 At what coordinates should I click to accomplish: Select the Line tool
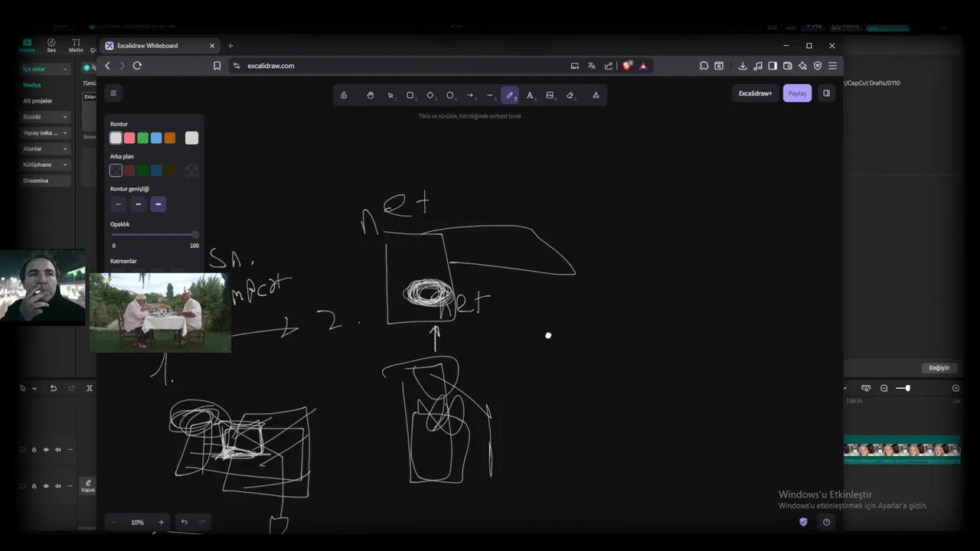[x=490, y=96]
